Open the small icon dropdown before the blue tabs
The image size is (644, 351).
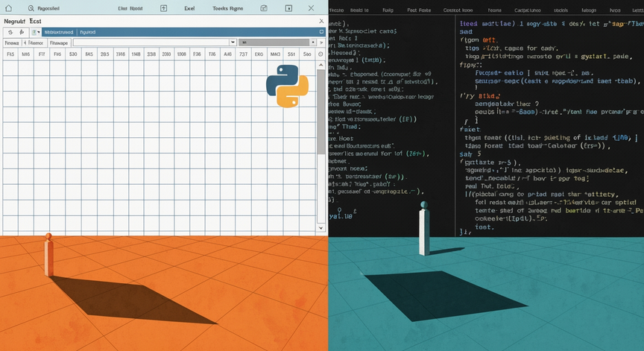(x=36, y=32)
